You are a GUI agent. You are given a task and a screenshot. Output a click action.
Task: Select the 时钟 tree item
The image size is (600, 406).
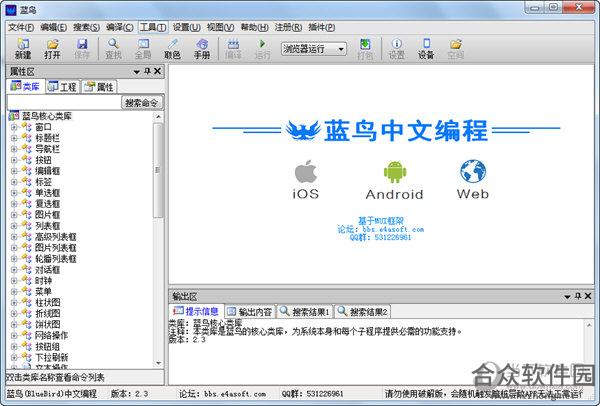[x=43, y=280]
